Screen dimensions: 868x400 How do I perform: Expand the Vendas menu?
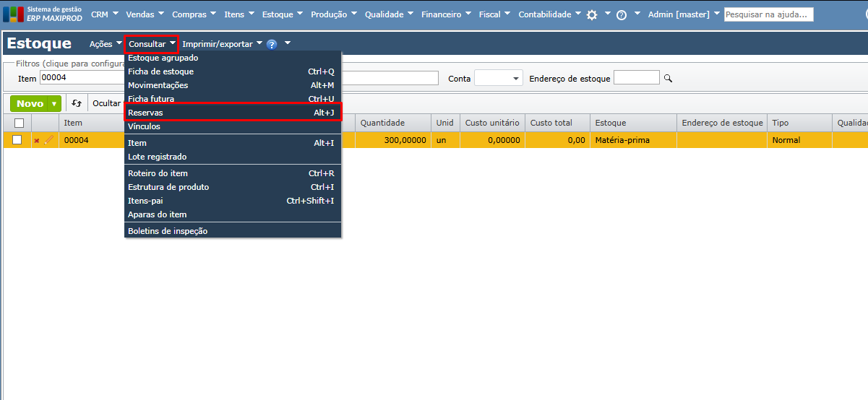(x=145, y=14)
